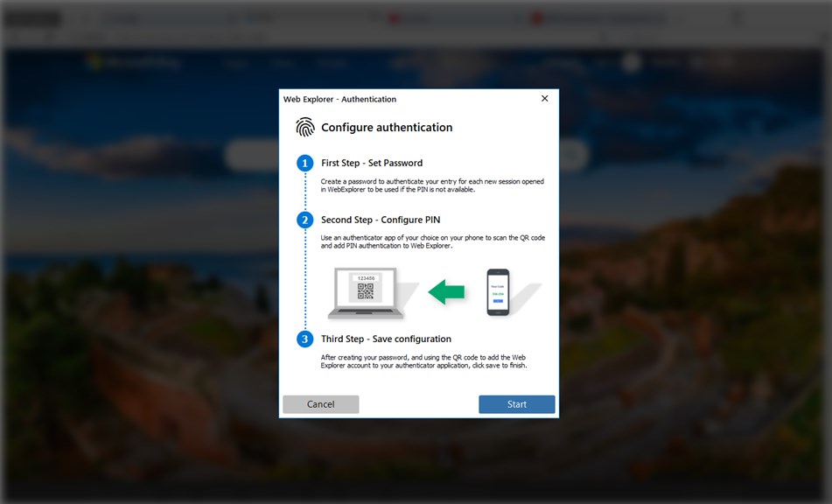832x504 pixels.
Task: Click the 'Configure authentication' title text
Action: (387, 128)
